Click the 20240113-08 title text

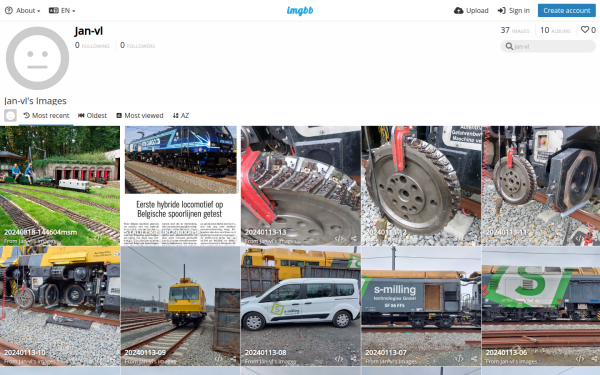(x=265, y=352)
